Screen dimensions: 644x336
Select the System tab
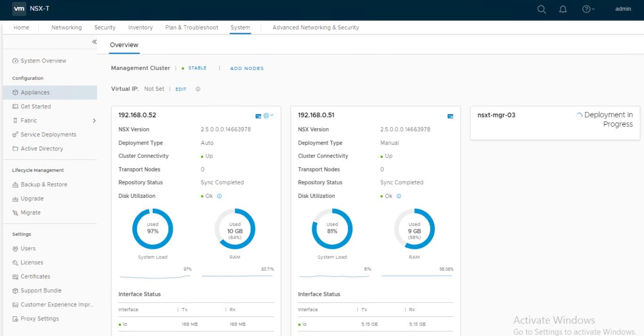point(240,28)
